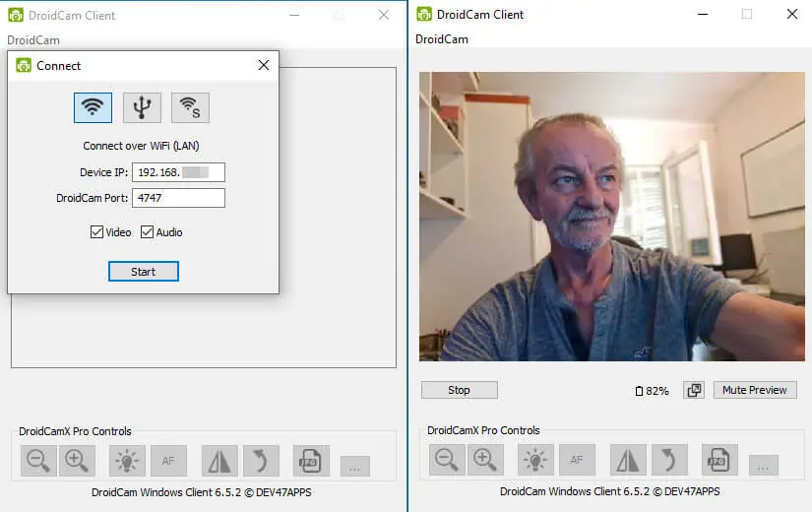Select USB connection mode icon
812x512 pixels.
(x=142, y=107)
